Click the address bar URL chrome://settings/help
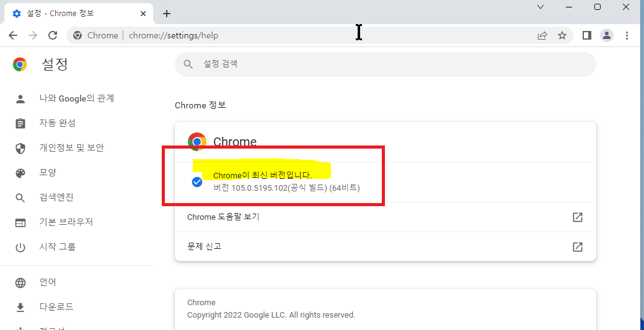Image resolution: width=644 pixels, height=330 pixels. tap(174, 36)
